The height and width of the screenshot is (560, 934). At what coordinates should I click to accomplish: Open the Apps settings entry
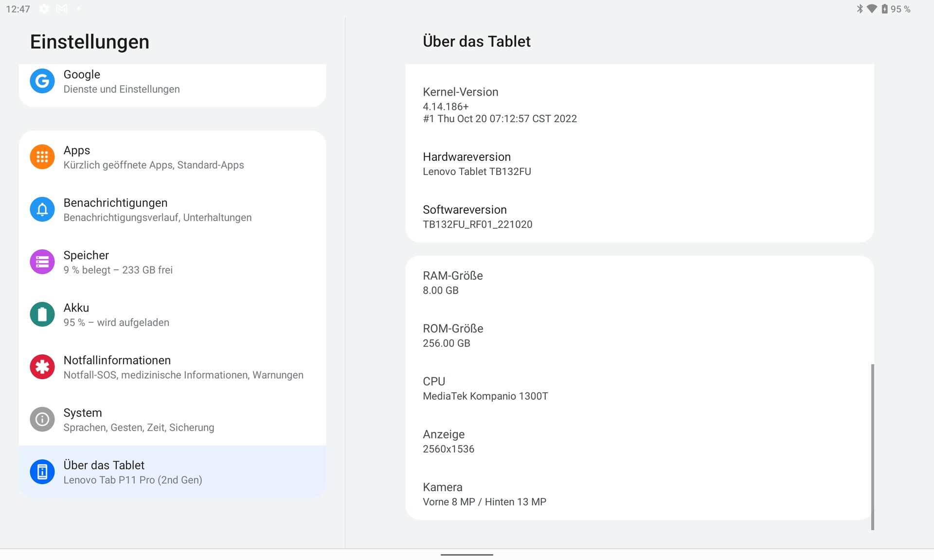[172, 157]
